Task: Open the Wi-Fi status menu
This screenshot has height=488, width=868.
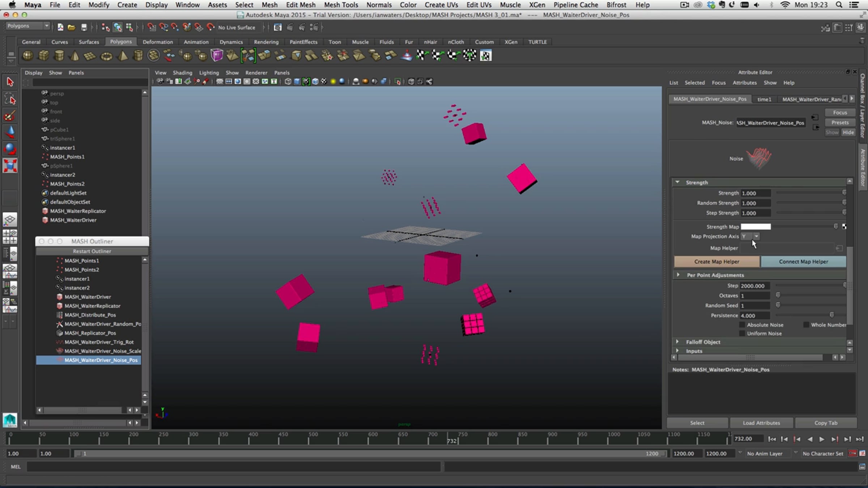Action: coord(785,5)
